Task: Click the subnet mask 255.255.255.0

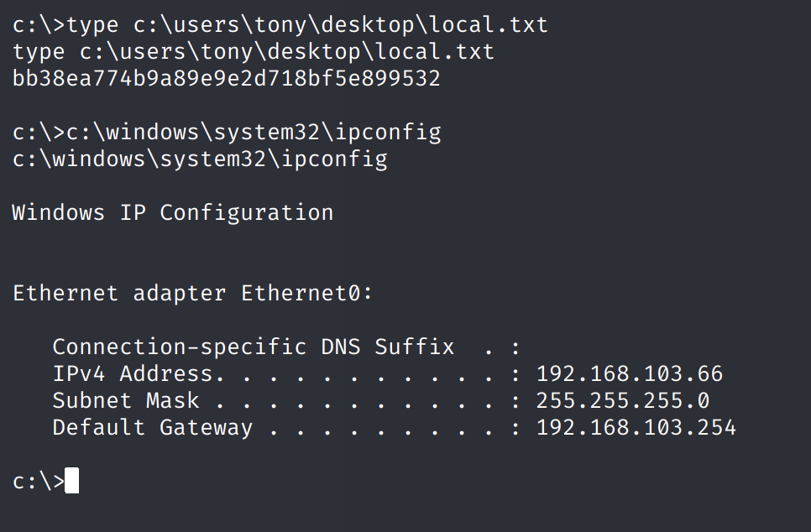Action: pyautogui.click(x=623, y=401)
